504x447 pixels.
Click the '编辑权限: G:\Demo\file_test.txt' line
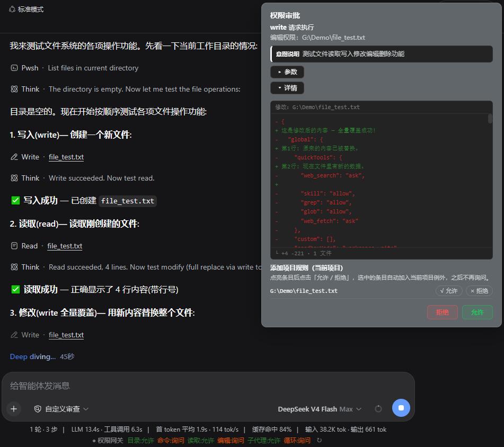point(317,38)
